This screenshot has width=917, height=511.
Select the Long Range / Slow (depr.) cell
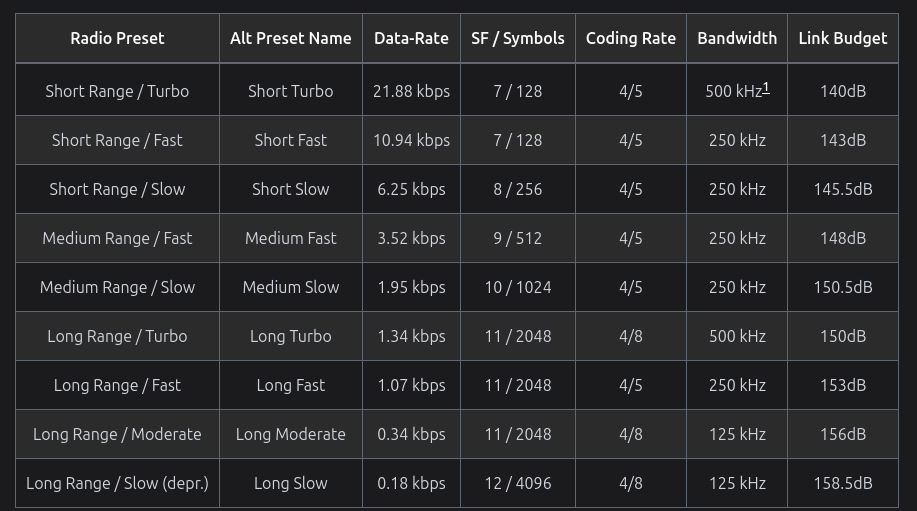(117, 483)
